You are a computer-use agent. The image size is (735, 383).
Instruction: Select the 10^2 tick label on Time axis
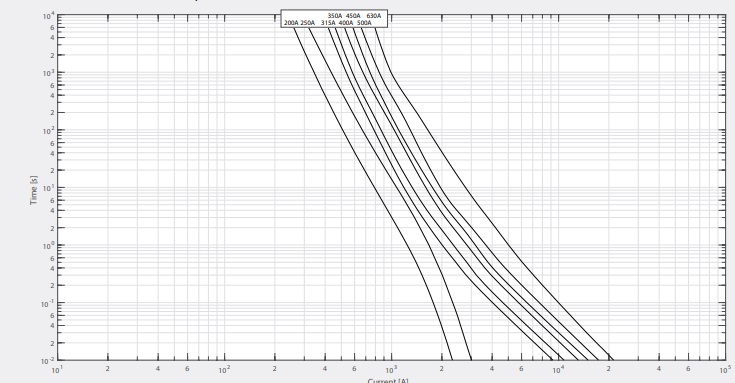point(47,131)
